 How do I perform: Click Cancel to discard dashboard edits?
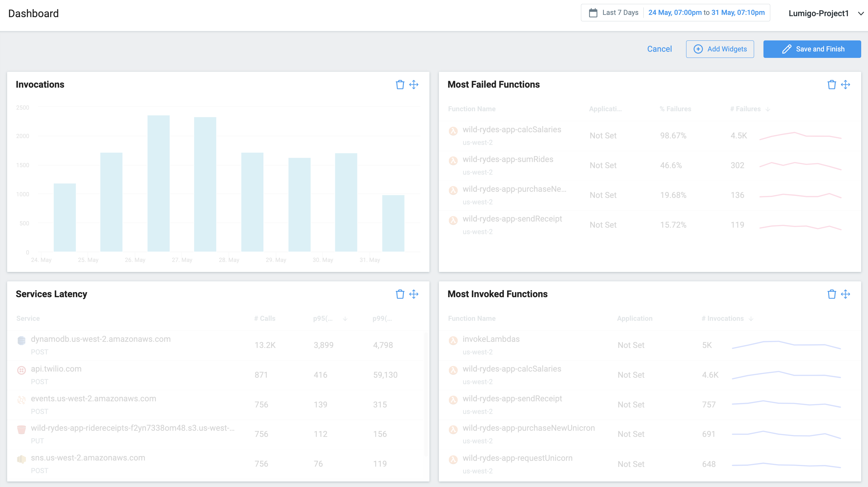(659, 49)
